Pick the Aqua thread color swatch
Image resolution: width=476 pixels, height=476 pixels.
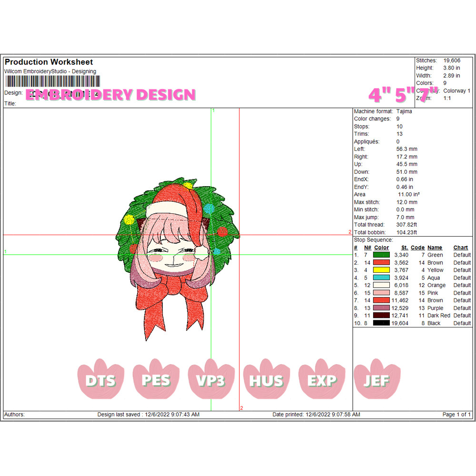[x=381, y=278]
